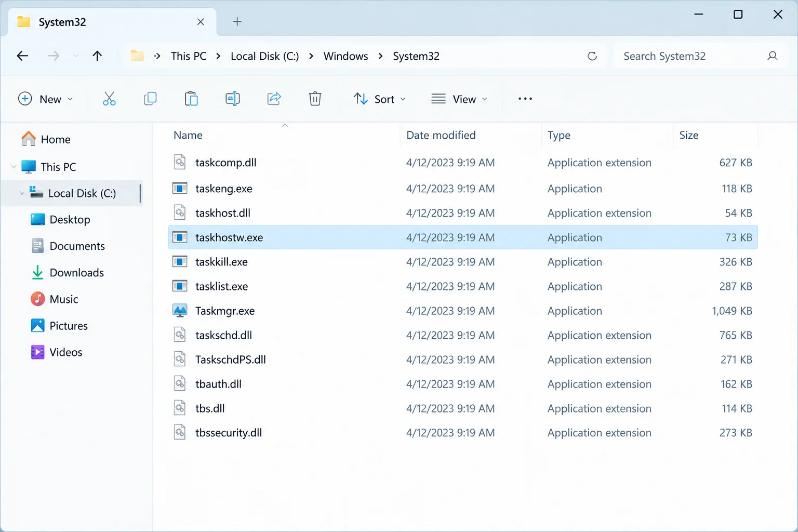Click the Paste clipboard icon

point(191,99)
